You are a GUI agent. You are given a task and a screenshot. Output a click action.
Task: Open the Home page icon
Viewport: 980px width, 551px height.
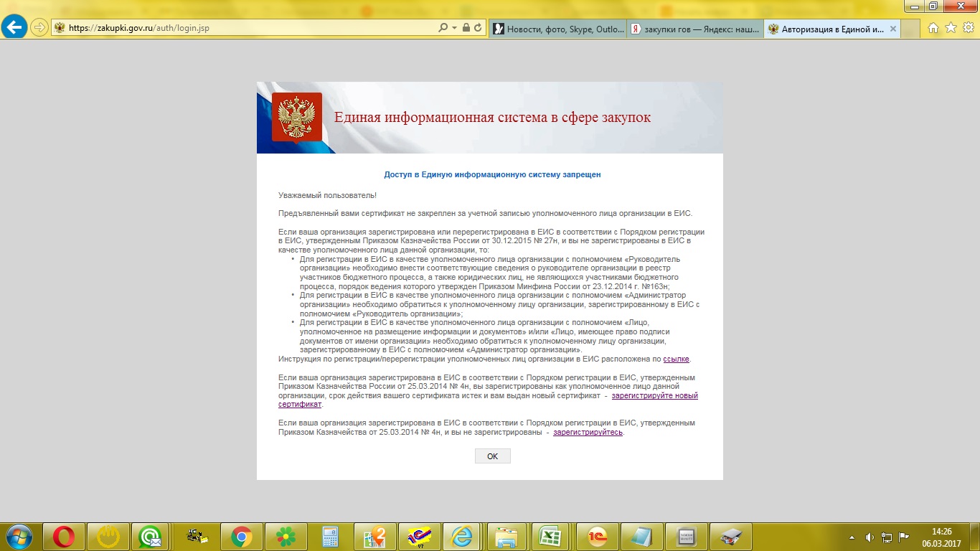pos(933,28)
